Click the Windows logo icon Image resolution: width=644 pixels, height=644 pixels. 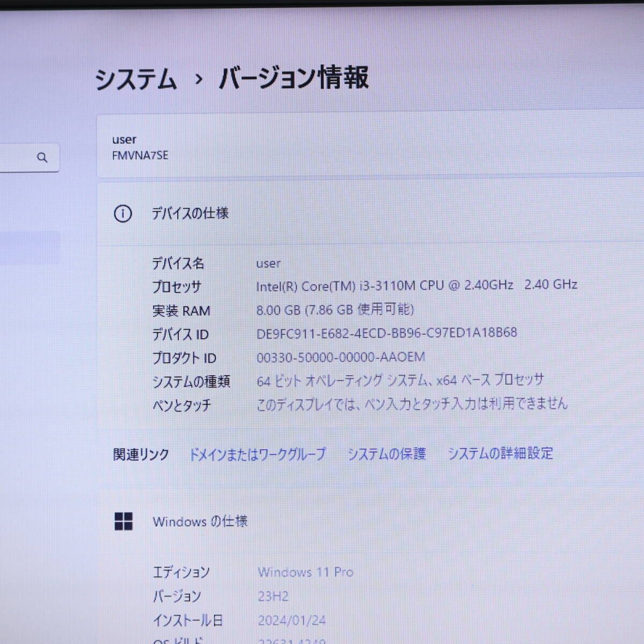point(123,521)
